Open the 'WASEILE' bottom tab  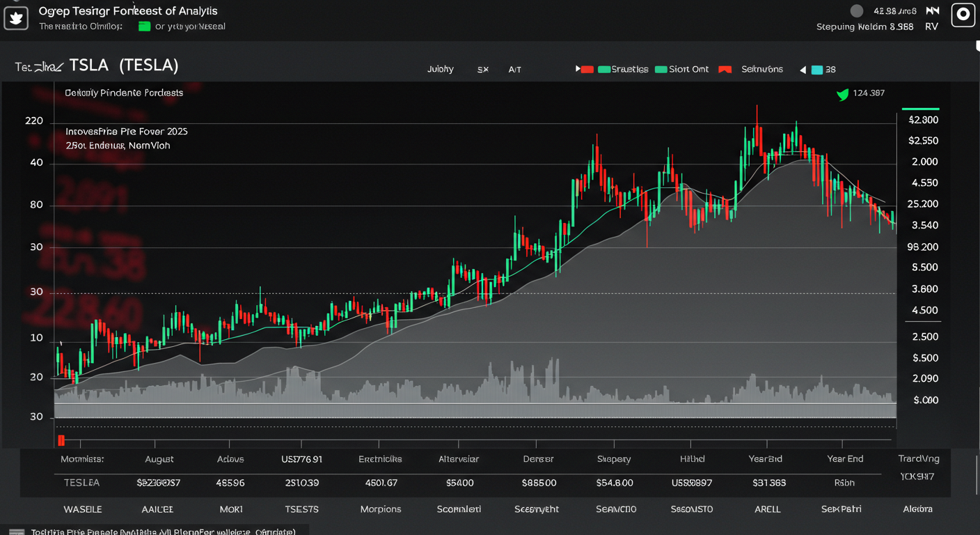point(82,509)
